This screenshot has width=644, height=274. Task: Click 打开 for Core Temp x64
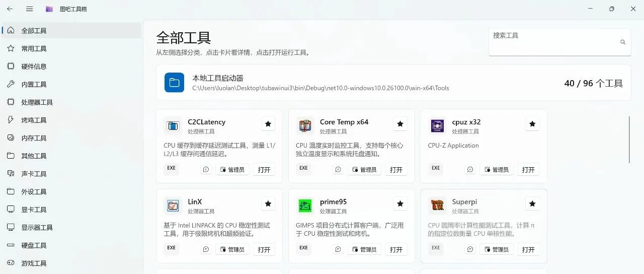[396, 170]
